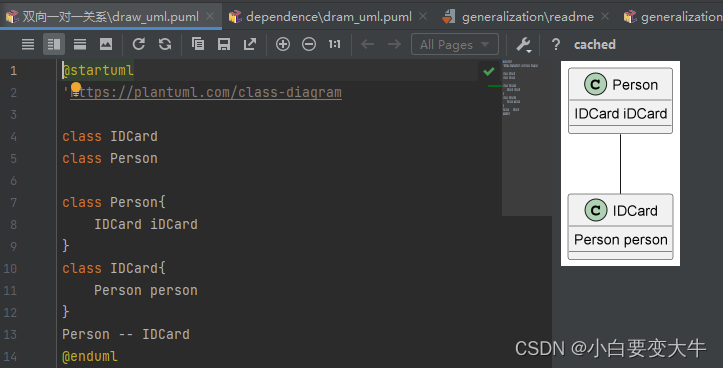
Task: Copy diagram to clipboard
Action: coord(198,44)
